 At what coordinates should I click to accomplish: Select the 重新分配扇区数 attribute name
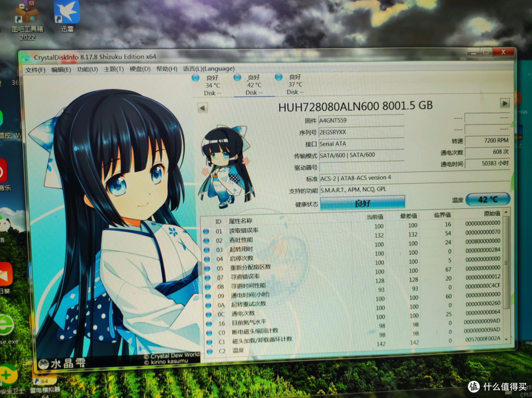(x=250, y=267)
